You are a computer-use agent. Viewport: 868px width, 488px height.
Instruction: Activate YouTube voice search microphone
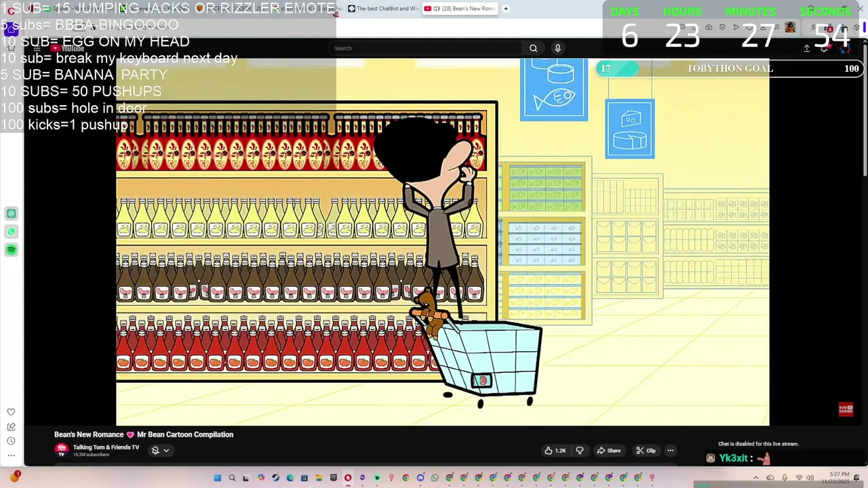click(x=557, y=48)
